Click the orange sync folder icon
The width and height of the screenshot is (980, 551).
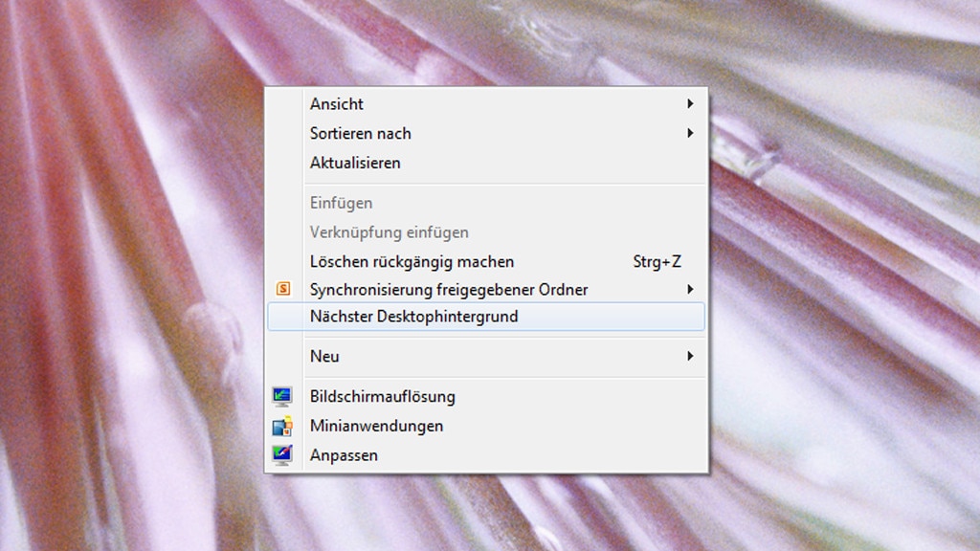(x=283, y=289)
